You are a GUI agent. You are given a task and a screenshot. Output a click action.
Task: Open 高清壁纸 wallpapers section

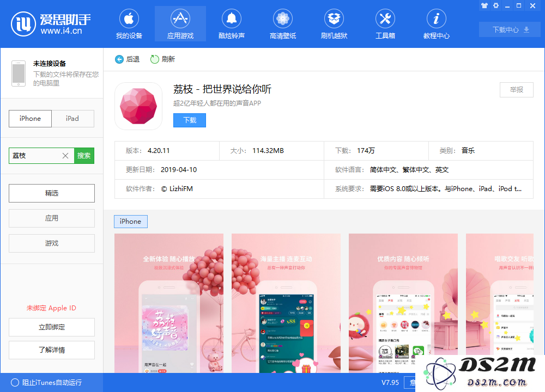pyautogui.click(x=282, y=24)
